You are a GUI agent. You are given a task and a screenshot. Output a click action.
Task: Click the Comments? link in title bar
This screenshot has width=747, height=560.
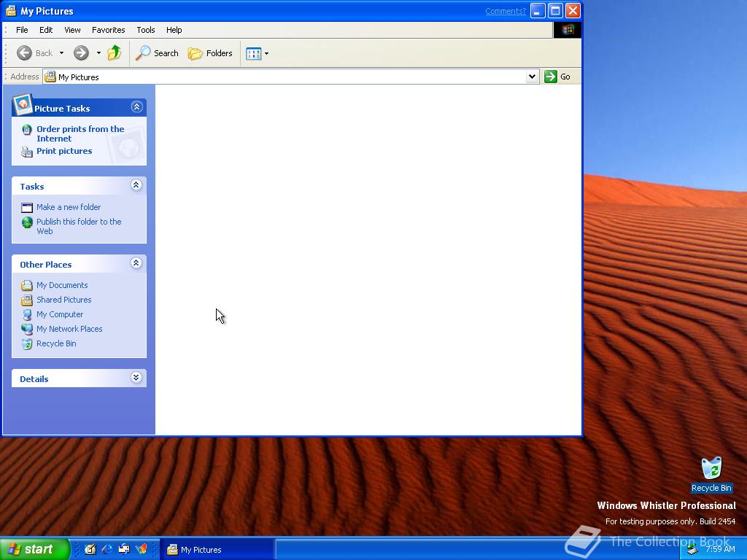[x=506, y=11]
